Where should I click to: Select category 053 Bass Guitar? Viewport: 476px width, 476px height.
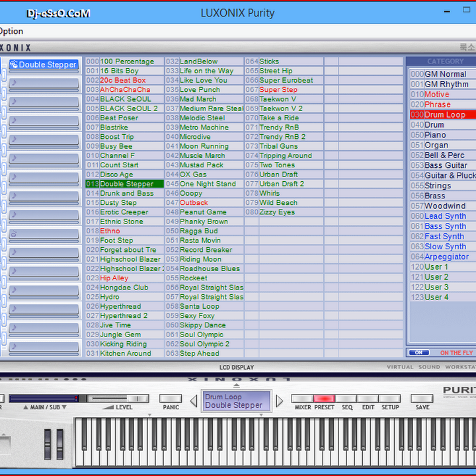tap(442, 165)
